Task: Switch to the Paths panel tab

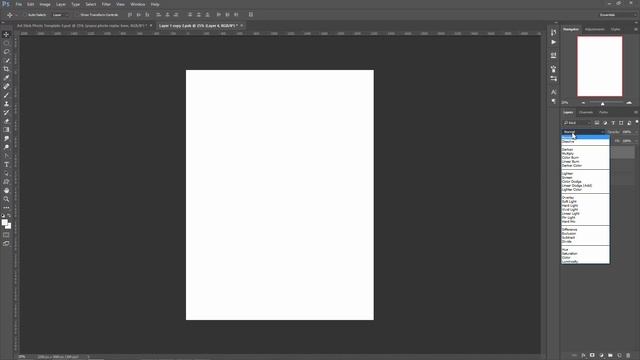Action: pyautogui.click(x=604, y=112)
